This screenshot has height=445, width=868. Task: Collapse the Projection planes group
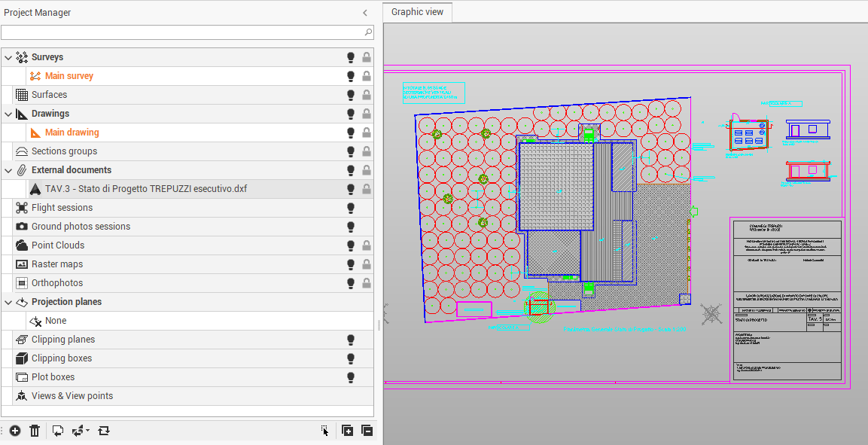point(8,302)
